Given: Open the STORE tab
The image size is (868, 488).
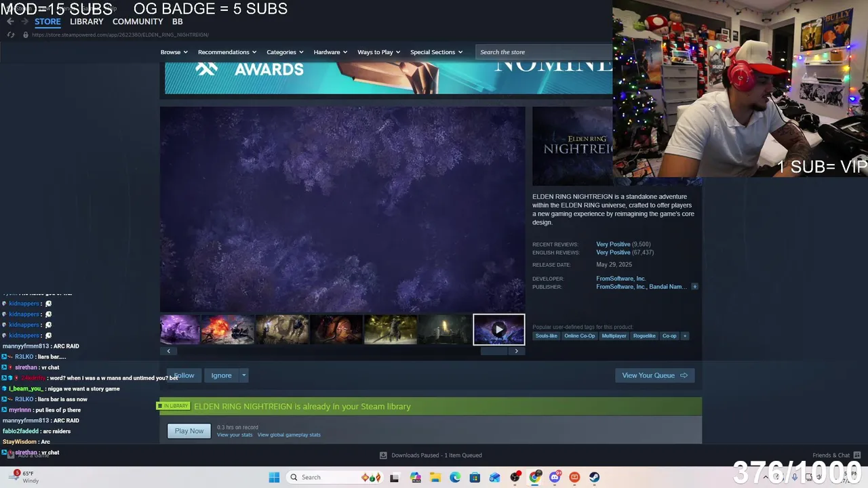Looking at the screenshot, I should (x=47, y=22).
